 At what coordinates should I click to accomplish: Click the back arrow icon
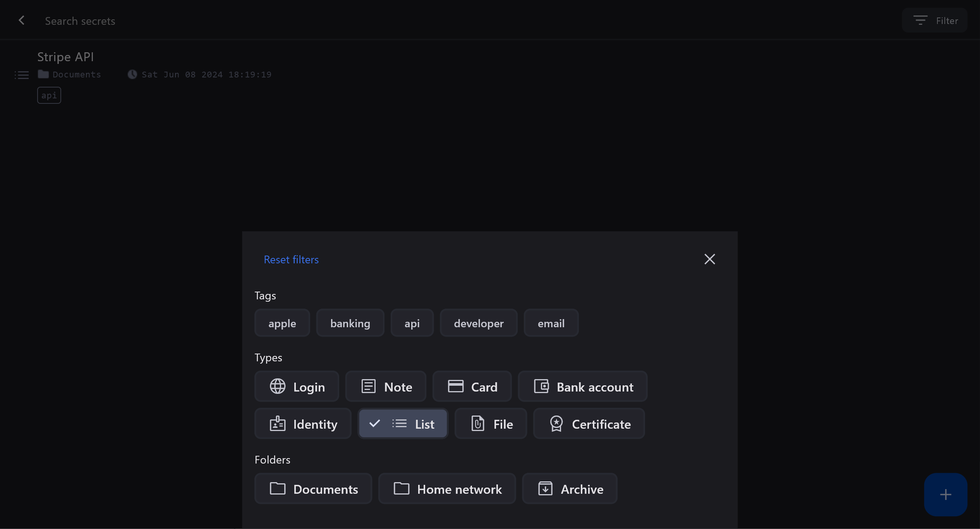[22, 21]
